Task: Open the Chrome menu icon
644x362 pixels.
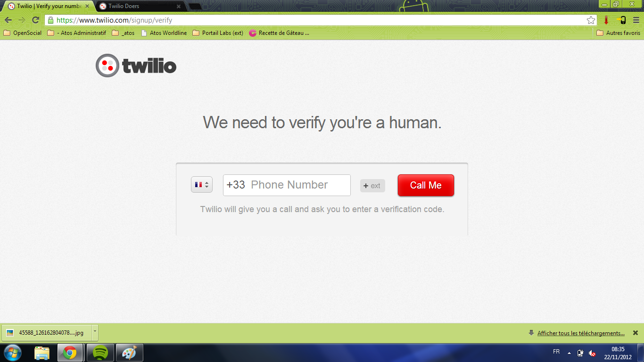Action: click(636, 20)
